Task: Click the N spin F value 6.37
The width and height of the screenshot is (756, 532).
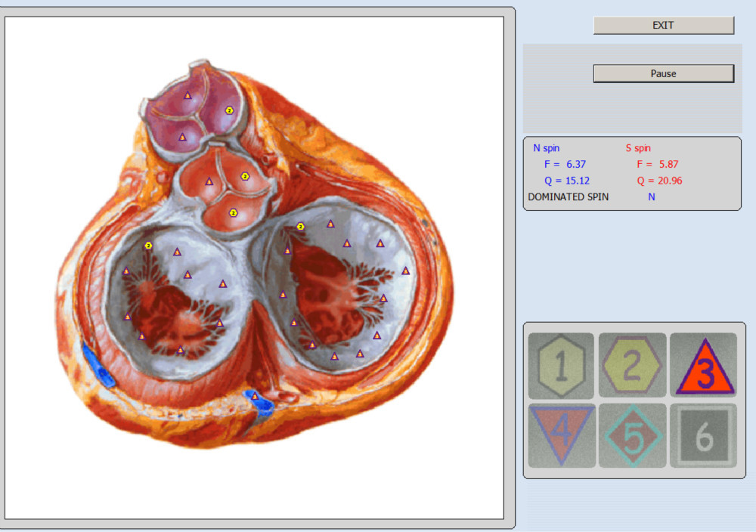Action: click(575, 163)
